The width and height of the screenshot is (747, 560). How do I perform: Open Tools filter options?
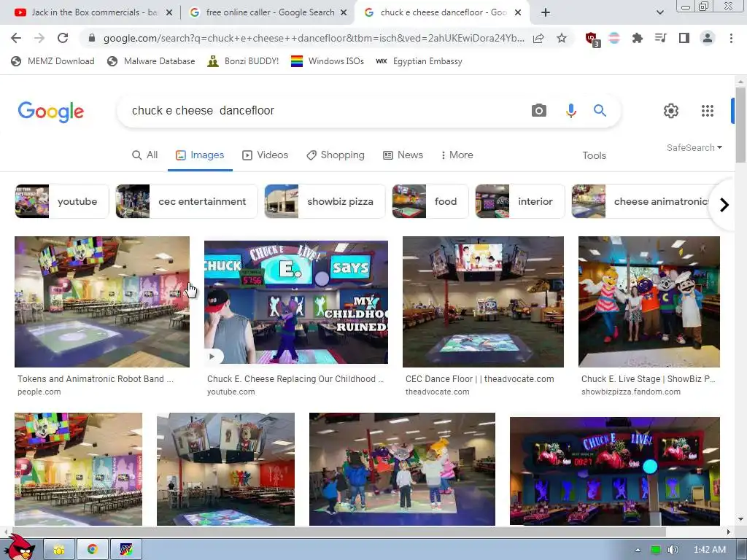click(594, 155)
